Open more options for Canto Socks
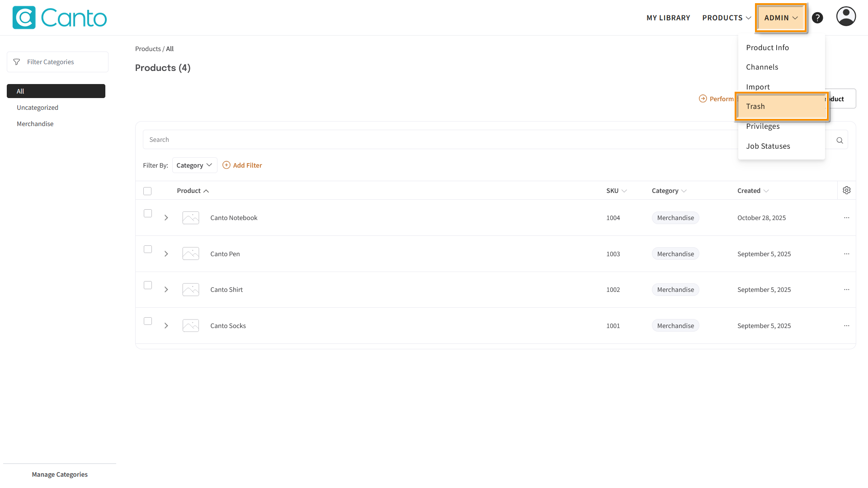 coord(847,326)
